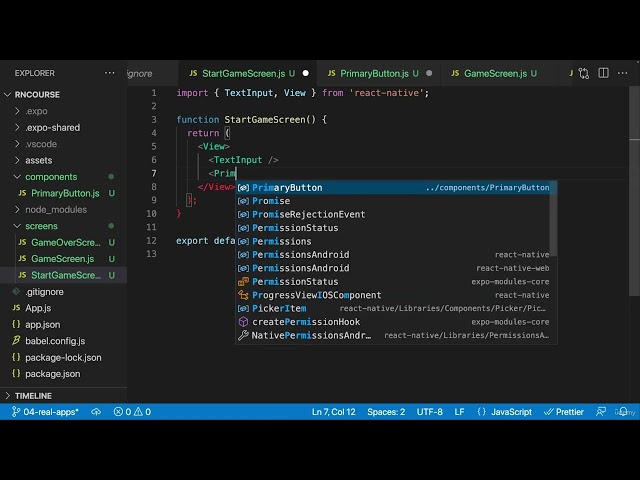This screenshot has width=640, height=480.
Task: Click the 04-real-apps git branch indicator
Action: click(x=45, y=412)
